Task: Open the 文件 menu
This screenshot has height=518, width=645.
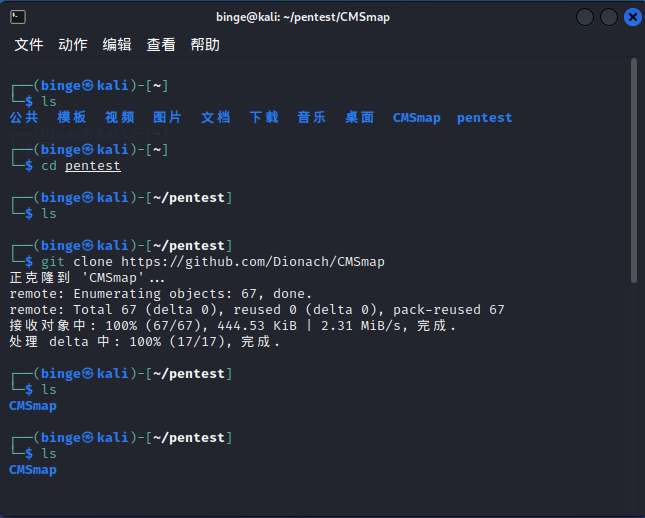Action: pyautogui.click(x=29, y=44)
